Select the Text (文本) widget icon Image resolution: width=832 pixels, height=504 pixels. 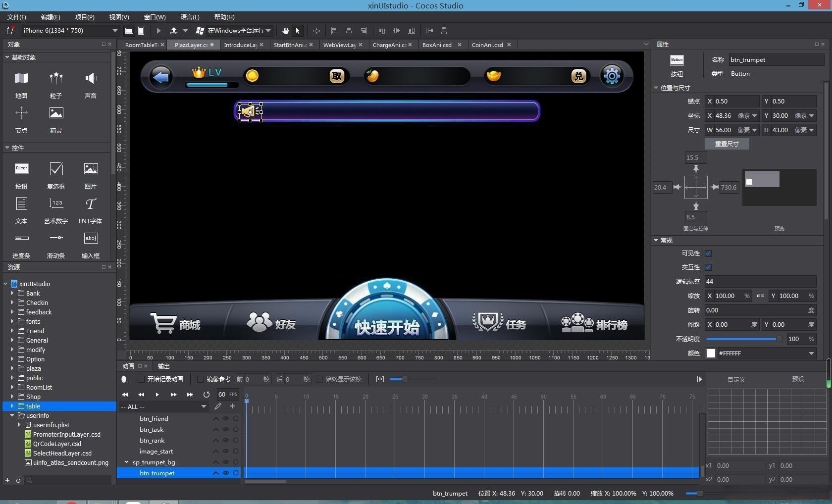(x=21, y=203)
